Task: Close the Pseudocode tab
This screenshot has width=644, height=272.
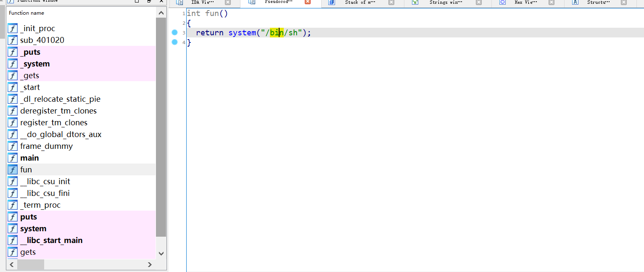Action: click(308, 2)
